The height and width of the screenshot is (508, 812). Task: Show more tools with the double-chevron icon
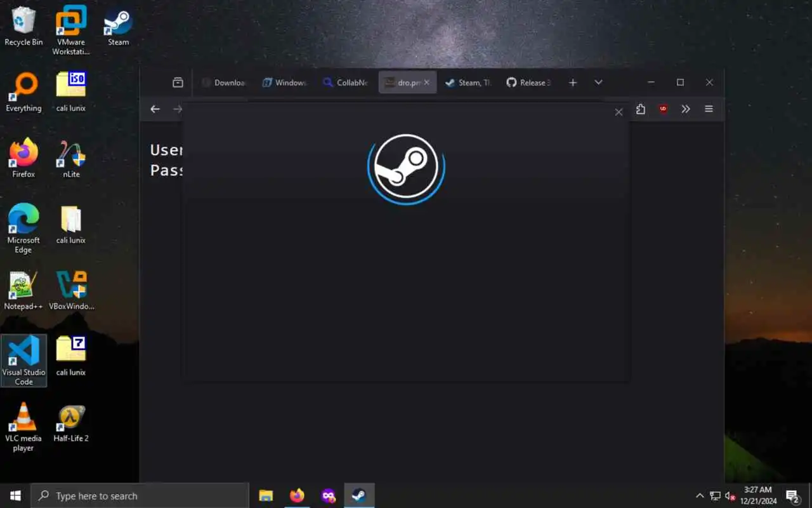(x=686, y=109)
